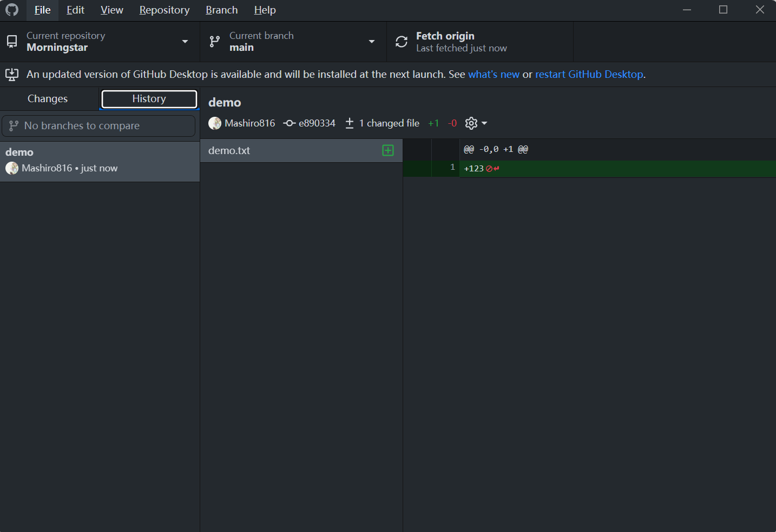Viewport: 776px width, 532px height.
Task: Focus the branches to compare field
Action: point(98,126)
